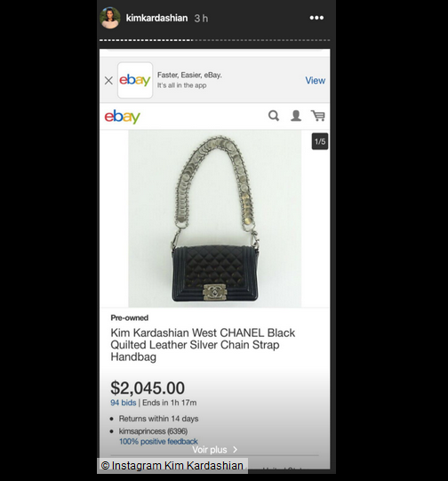This screenshot has height=481, width=448.
Task: Open the eBay account profile icon
Action: [x=296, y=116]
